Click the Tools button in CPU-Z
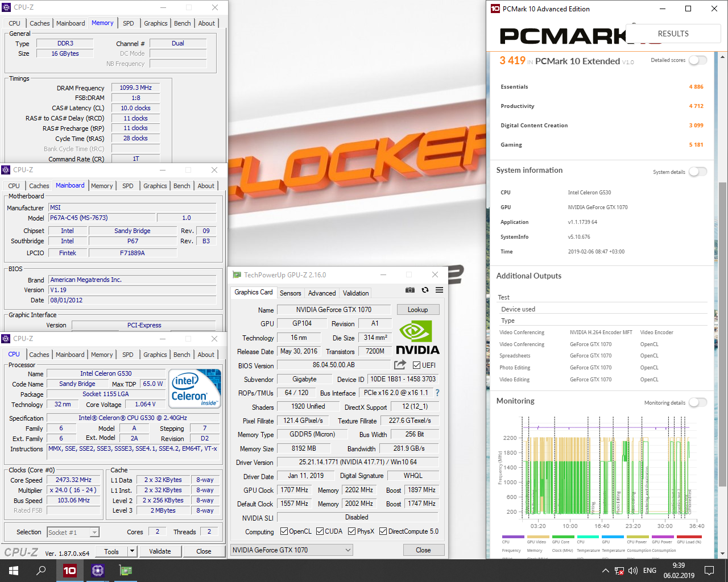Viewport: 728px width, 582px height. tap(111, 551)
